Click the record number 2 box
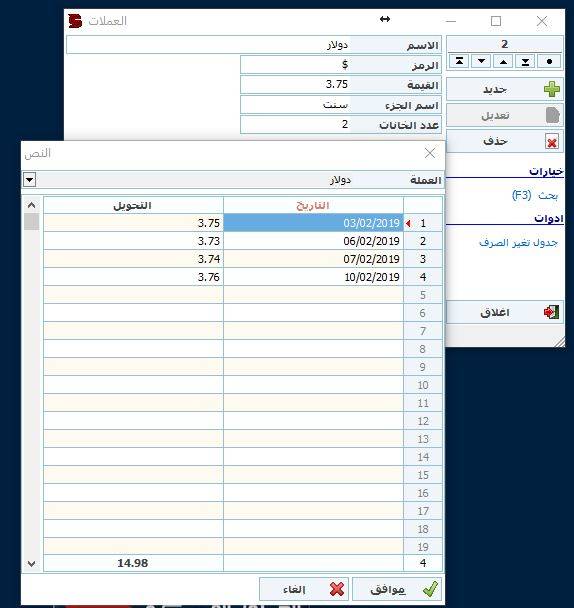Viewport: 574px width, 608px height. (505, 44)
